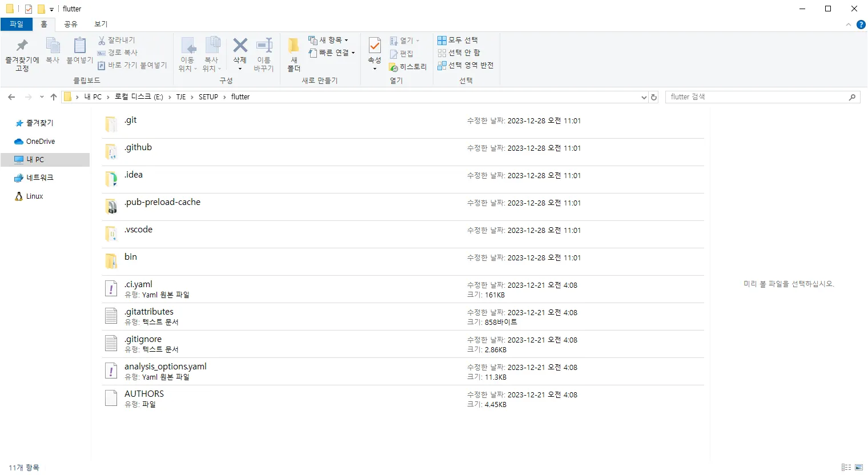Open recent locations dropdown arrow
The image size is (868, 475).
(42, 97)
